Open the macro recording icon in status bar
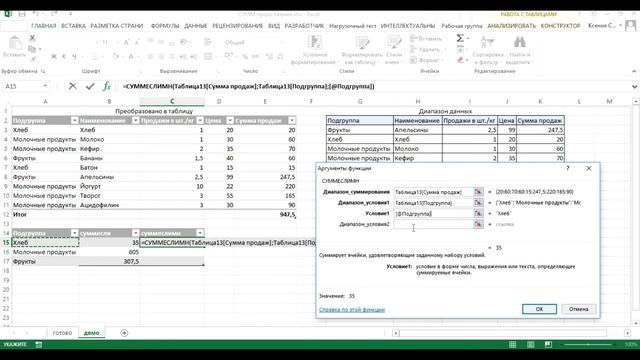 [39, 344]
